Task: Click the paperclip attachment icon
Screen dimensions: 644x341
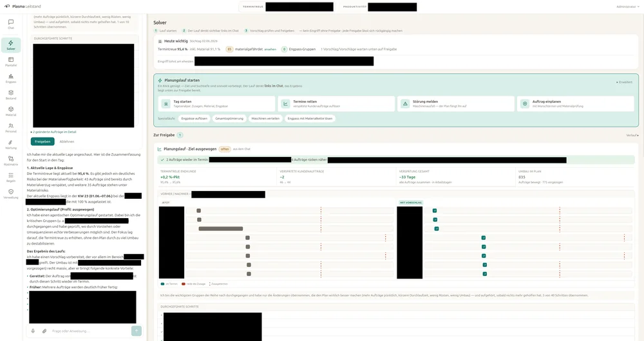Action: [x=44, y=331]
